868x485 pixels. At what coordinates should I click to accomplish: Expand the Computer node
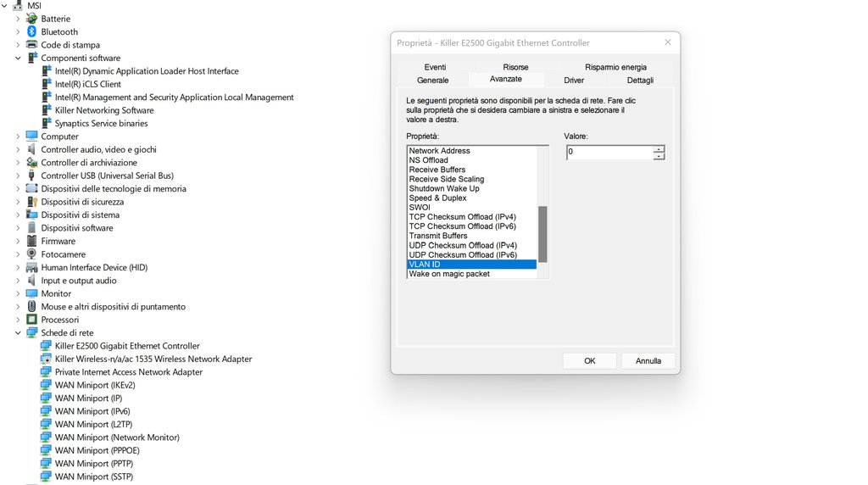click(x=18, y=137)
